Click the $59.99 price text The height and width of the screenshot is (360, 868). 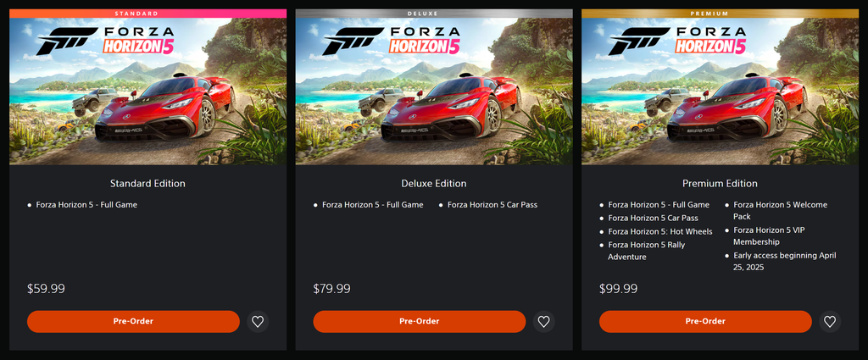pyautogui.click(x=46, y=289)
